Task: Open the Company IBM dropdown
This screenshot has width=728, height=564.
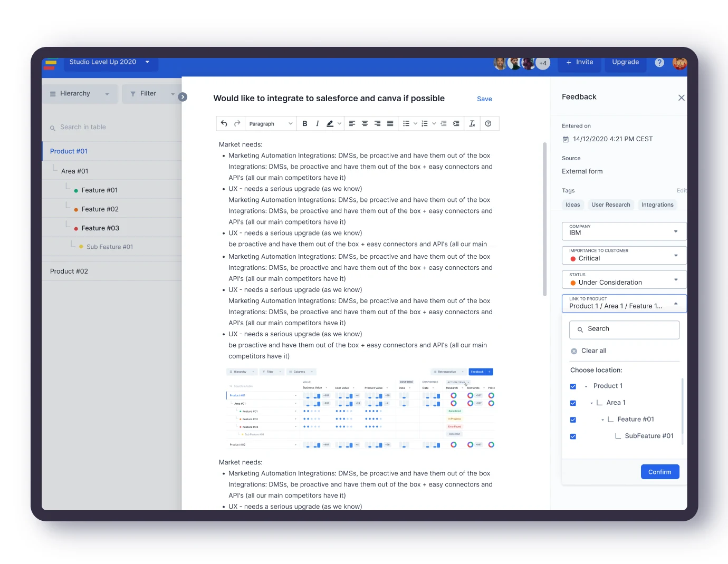Action: click(624, 231)
